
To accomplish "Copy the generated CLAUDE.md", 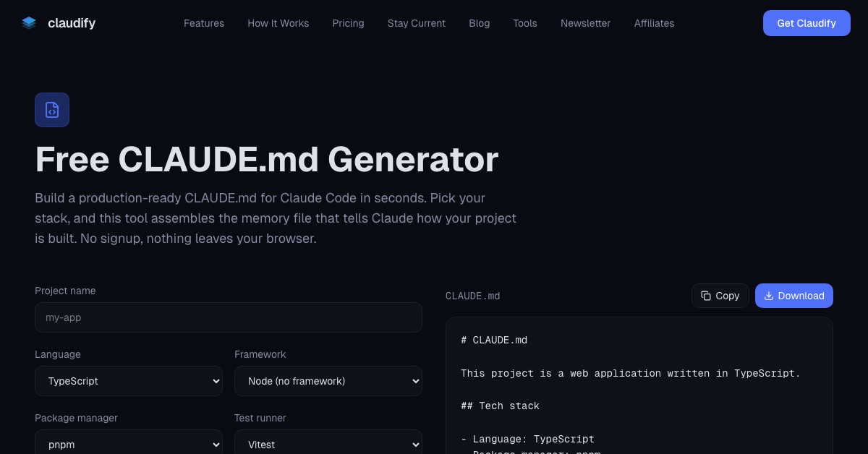I will [720, 296].
